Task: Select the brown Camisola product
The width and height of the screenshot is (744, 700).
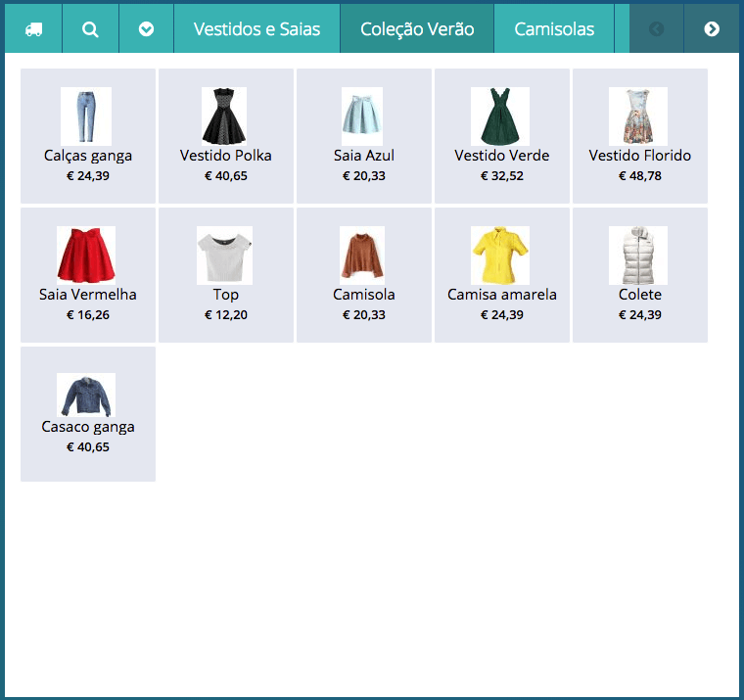Action: point(364,275)
